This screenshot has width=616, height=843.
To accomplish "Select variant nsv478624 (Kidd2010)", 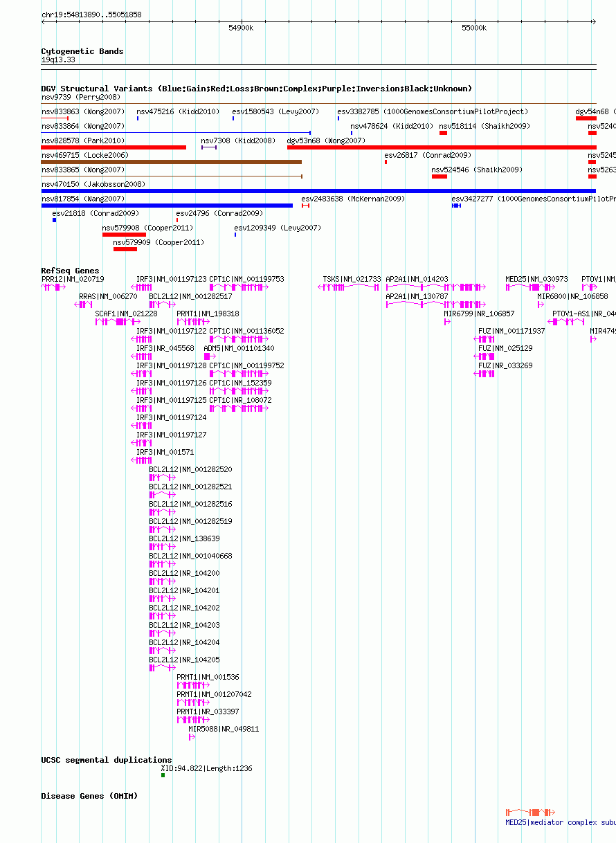I will (392, 126).
